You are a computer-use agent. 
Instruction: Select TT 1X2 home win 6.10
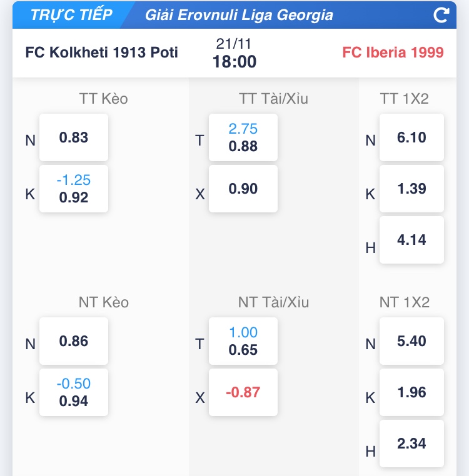[411, 137]
